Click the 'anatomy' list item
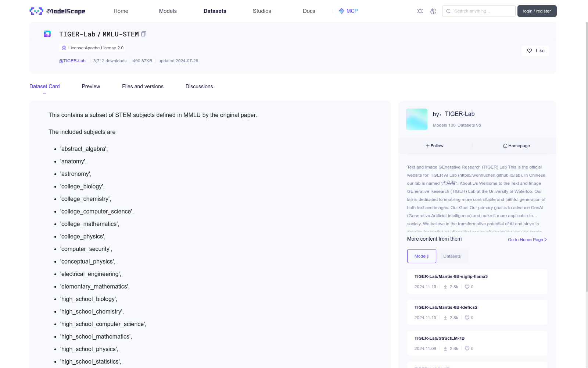Screen dimensions: 588x368 coord(73,162)
